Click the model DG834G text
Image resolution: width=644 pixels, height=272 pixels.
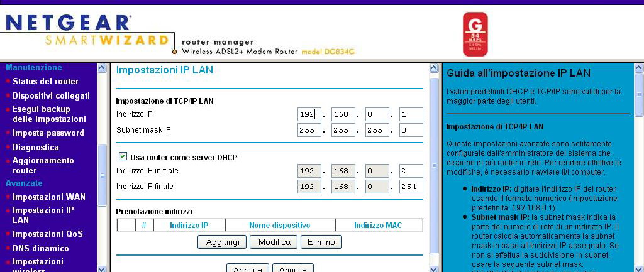[328, 52]
